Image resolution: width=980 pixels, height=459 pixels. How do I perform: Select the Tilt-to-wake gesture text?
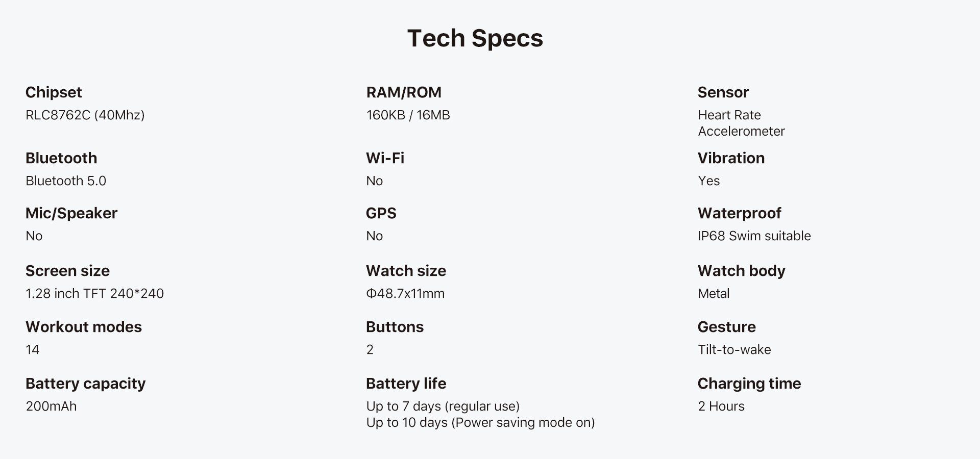point(734,349)
